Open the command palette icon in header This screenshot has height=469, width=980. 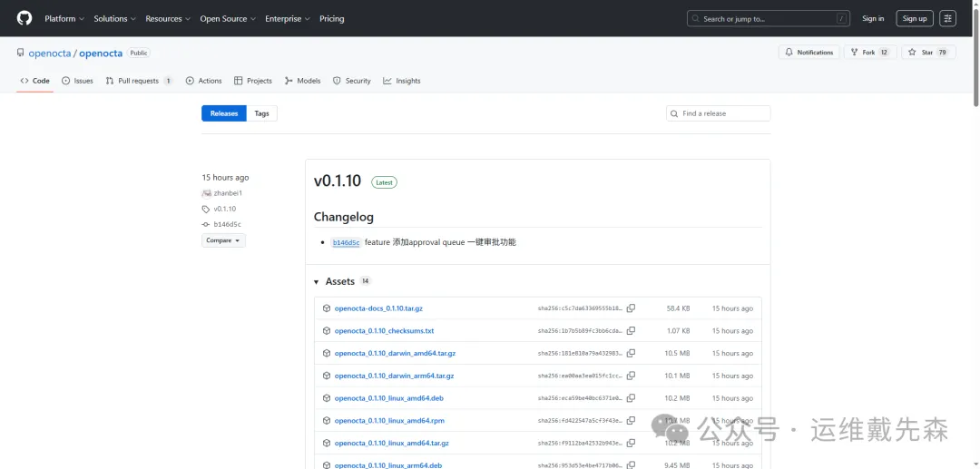[x=948, y=18]
